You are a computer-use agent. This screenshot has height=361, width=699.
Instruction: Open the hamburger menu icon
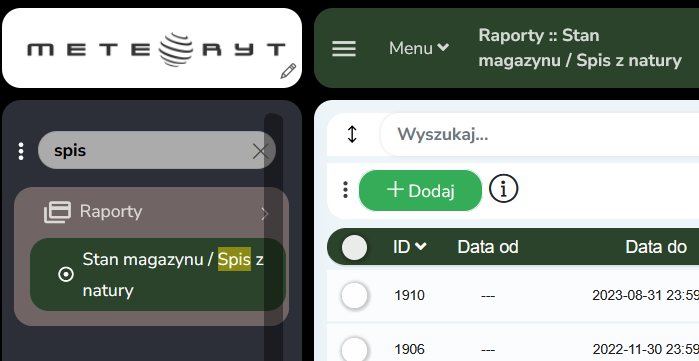point(344,49)
